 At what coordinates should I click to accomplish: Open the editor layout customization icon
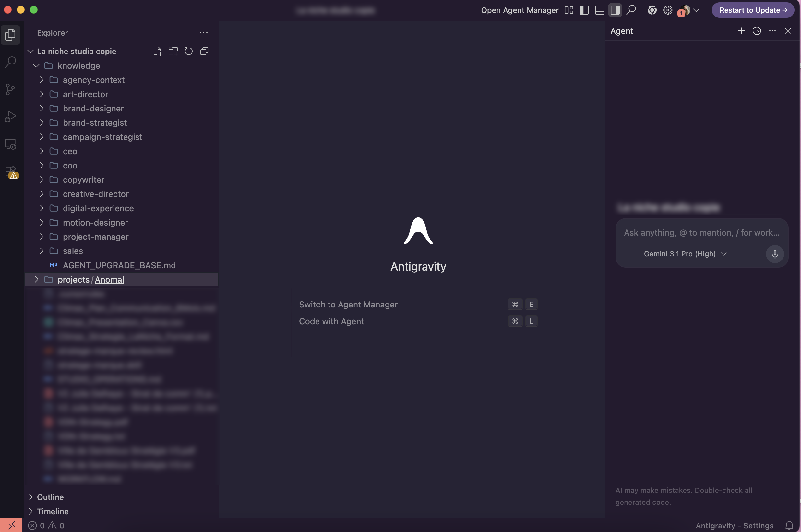[x=569, y=10]
